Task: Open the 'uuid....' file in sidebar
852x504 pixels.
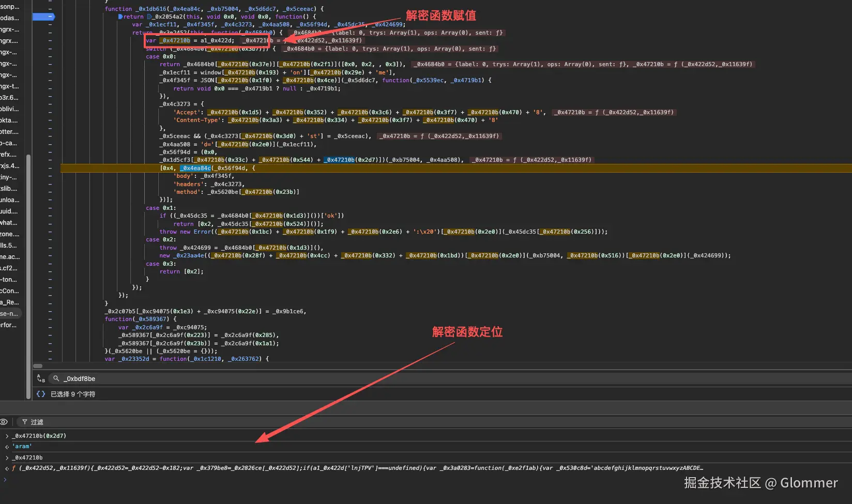Action: 9,211
